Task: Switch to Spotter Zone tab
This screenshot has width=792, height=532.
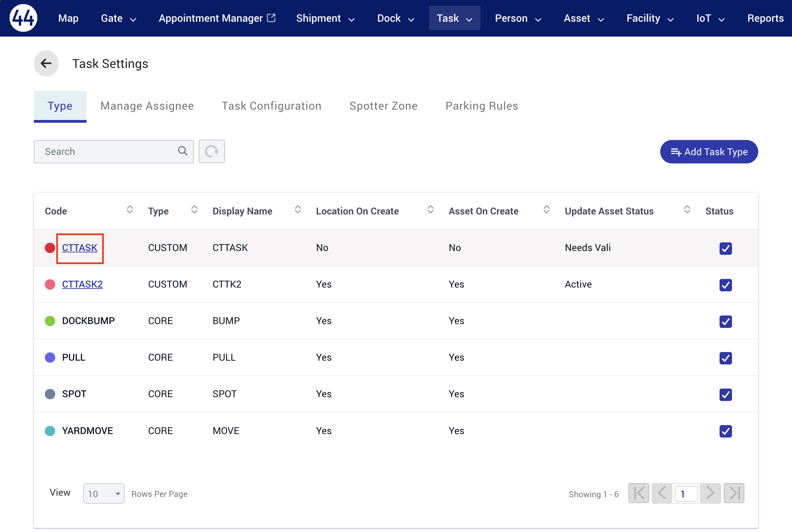Action: click(x=383, y=106)
